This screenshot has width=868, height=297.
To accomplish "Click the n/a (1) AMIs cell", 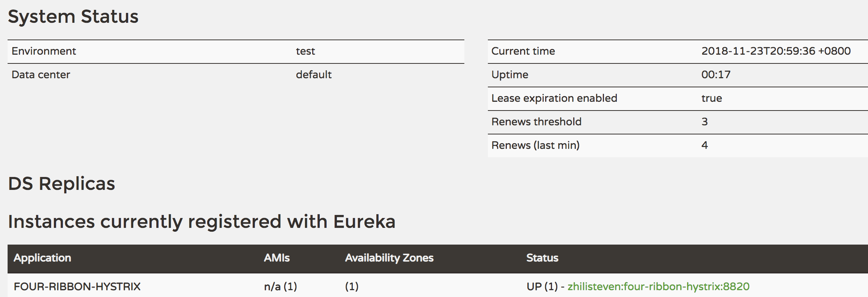I will pyautogui.click(x=280, y=286).
